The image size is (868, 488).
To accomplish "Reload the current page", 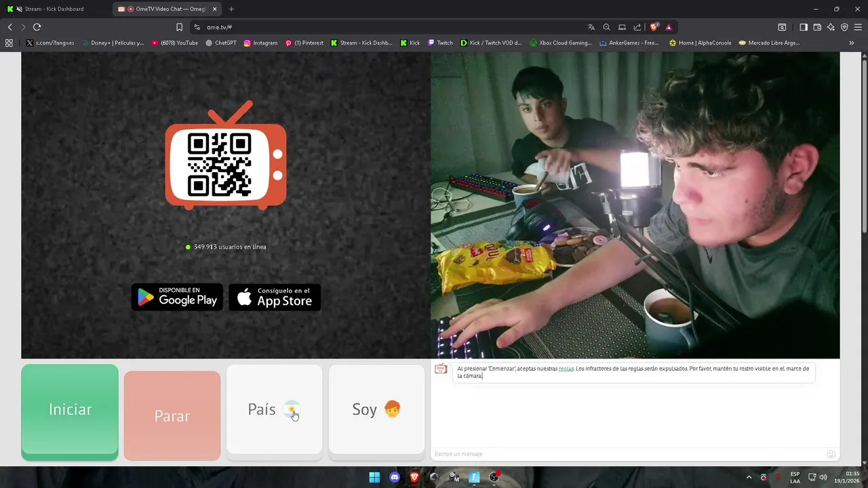I will [37, 27].
